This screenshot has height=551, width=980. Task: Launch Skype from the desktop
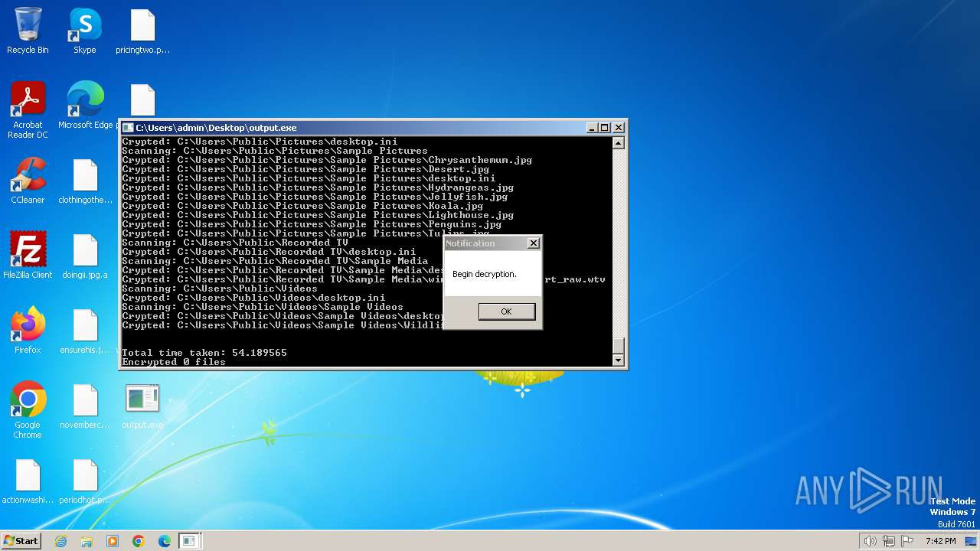click(x=85, y=31)
